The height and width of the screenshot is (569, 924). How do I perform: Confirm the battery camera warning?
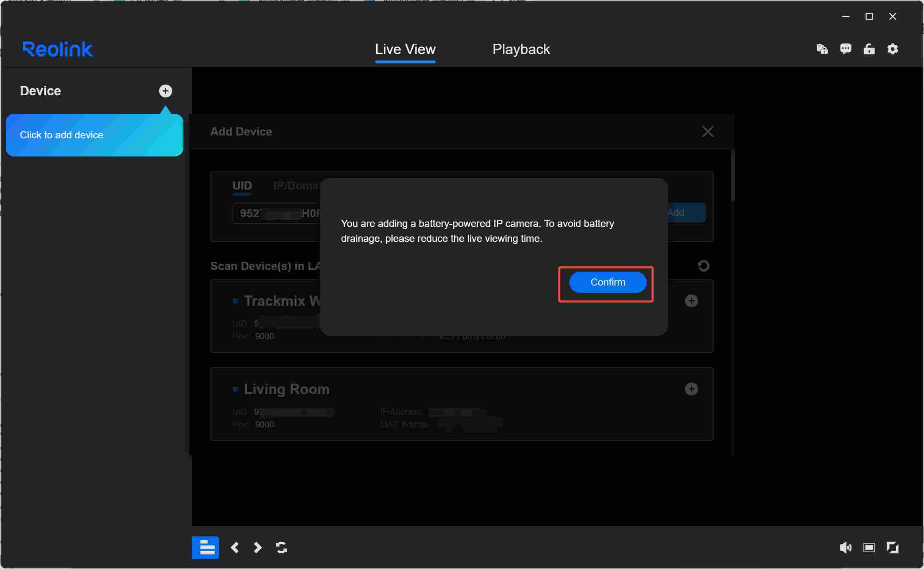click(x=607, y=282)
